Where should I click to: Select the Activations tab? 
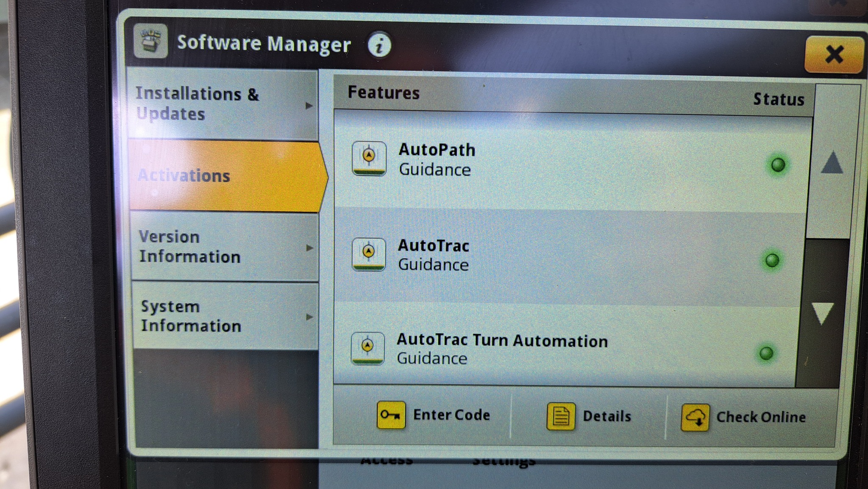(x=228, y=176)
